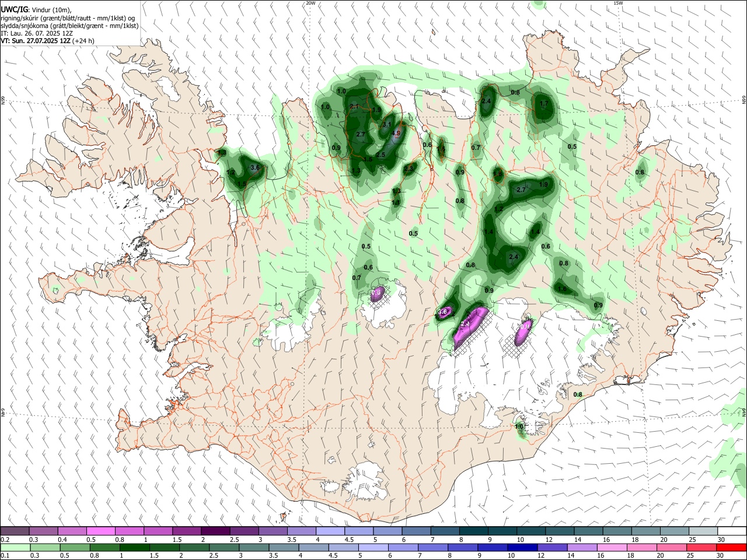
Task: Click the red-pink 25–30 swatch, lower legend row
Action: [x=702, y=547]
